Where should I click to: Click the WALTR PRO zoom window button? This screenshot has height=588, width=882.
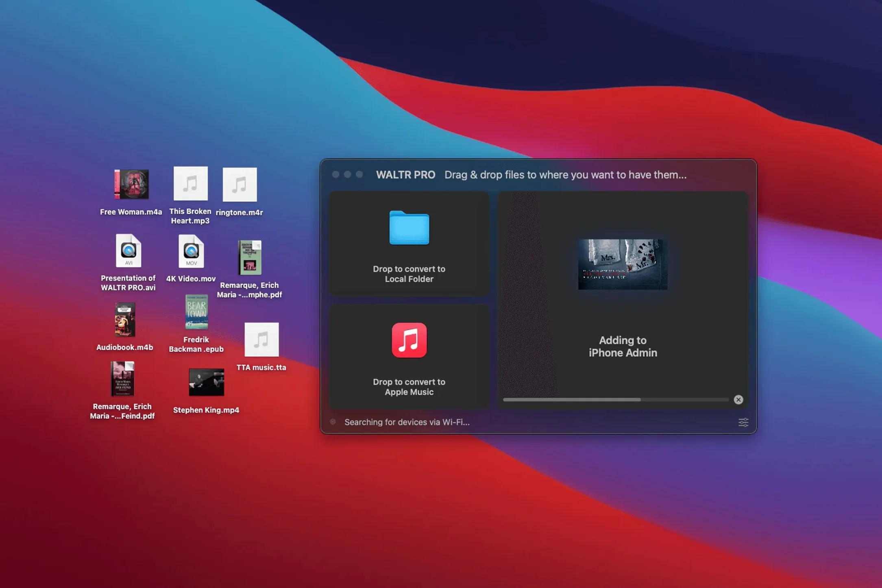point(359,174)
